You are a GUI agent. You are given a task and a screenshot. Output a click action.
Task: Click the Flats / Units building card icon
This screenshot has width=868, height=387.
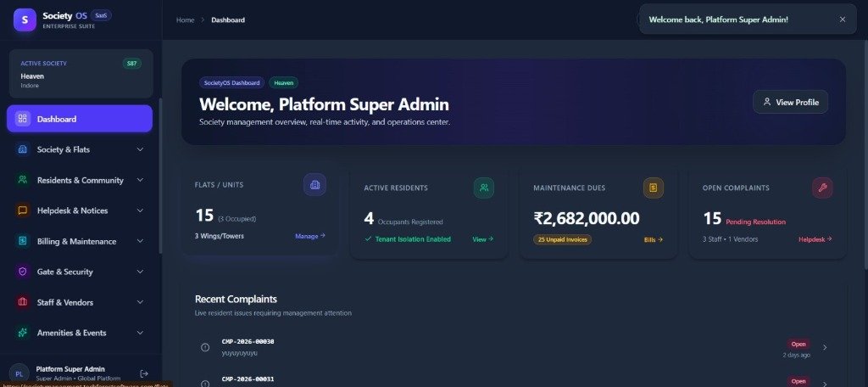(x=315, y=185)
